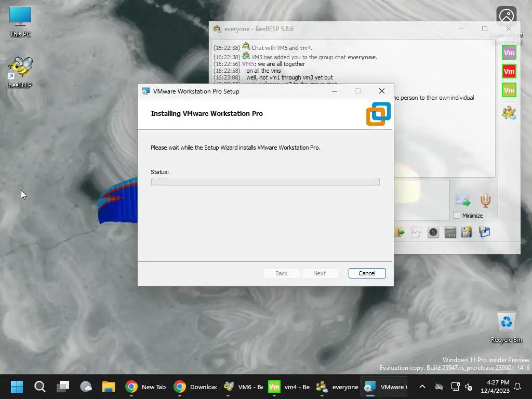Viewport: 532px width, 399px height.
Task: Click the VMware overlapping squares logo
Action: [x=378, y=114]
